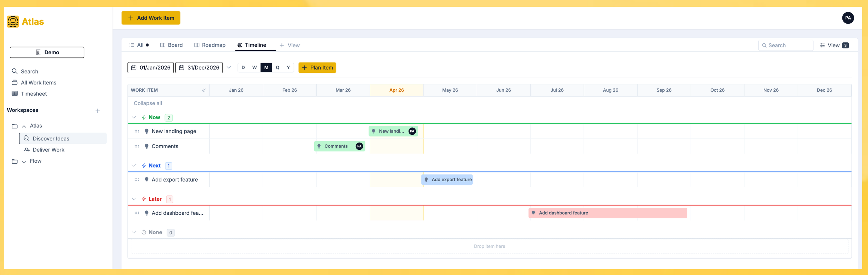Switch to the Roadmap tab
Screen dimensions: 868x275
210,45
